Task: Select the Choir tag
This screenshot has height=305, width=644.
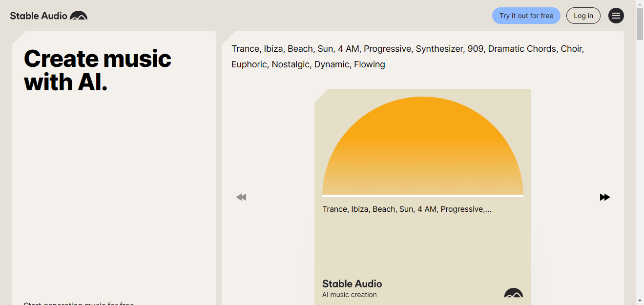Action: click(x=572, y=49)
